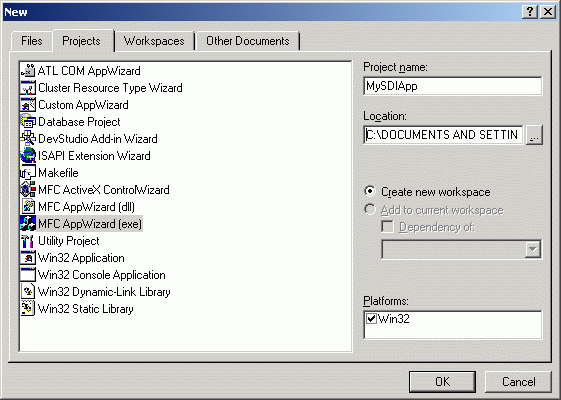Select the Makefile project icon

click(x=28, y=173)
